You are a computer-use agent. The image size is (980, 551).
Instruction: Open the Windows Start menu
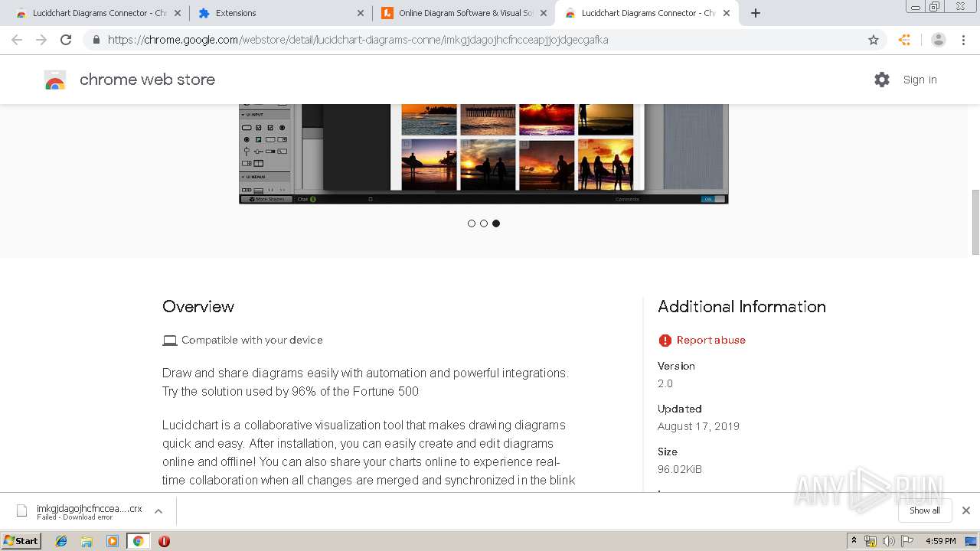21,541
